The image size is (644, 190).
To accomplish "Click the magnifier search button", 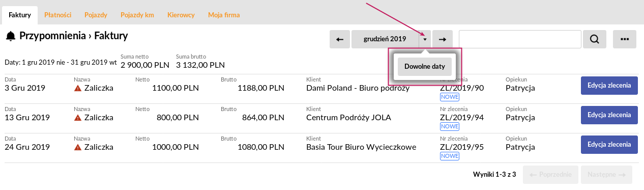I will (595, 39).
